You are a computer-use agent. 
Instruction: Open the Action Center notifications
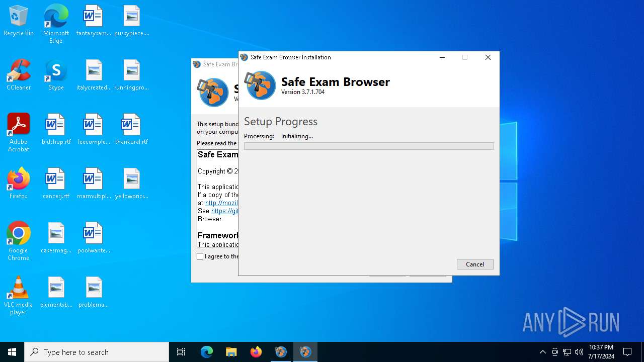point(627,352)
